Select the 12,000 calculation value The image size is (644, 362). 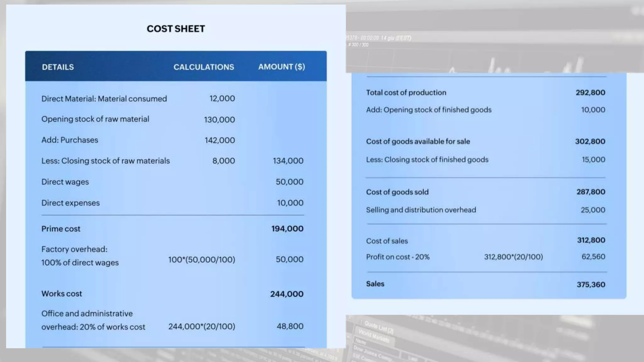pos(222,98)
